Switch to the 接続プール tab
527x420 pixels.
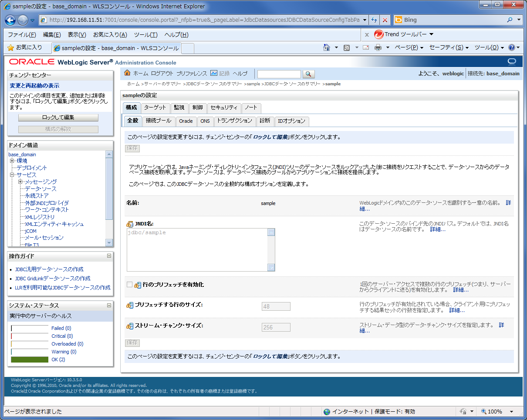[x=159, y=121]
